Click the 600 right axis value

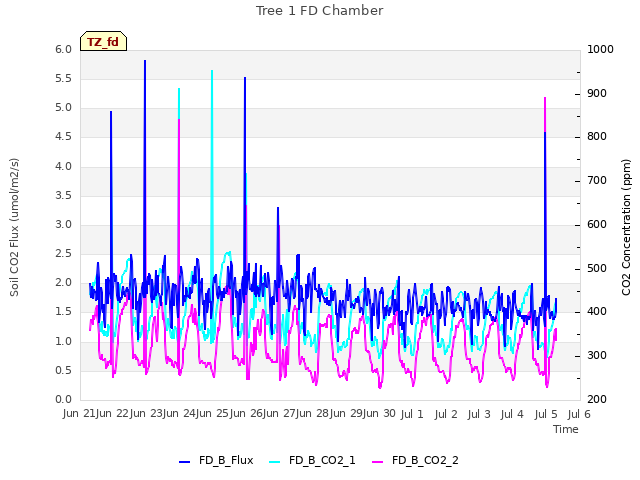(597, 225)
